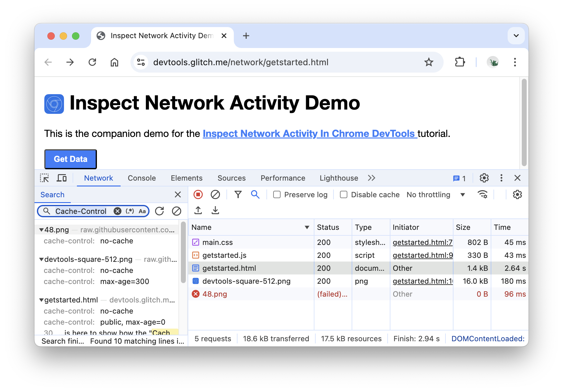Open the network request filter bar

point(238,194)
